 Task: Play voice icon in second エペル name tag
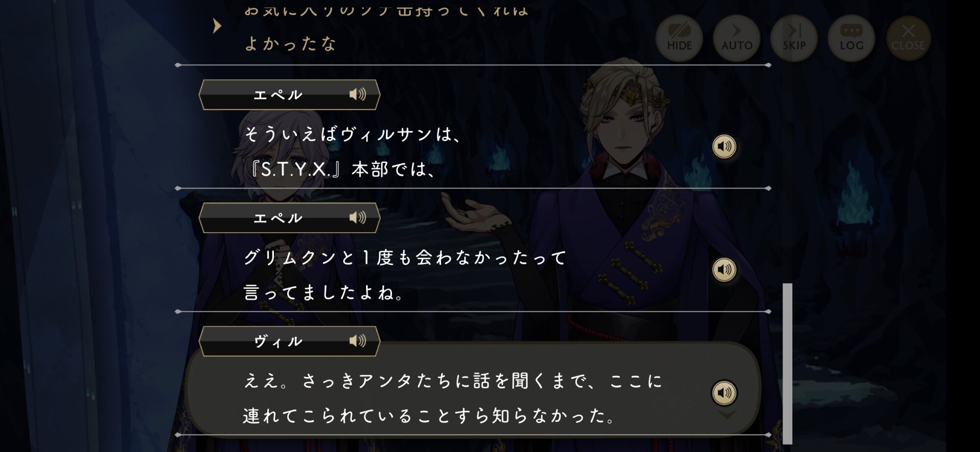(x=358, y=217)
